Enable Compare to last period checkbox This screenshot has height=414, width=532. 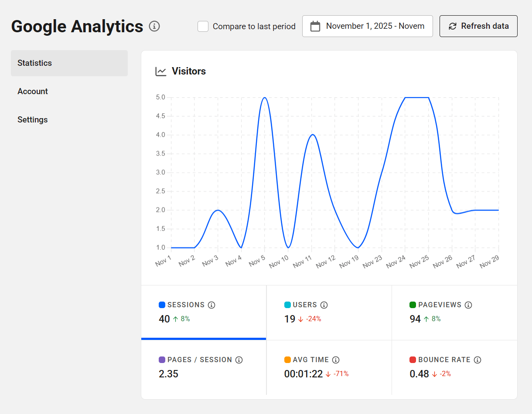[x=203, y=26]
